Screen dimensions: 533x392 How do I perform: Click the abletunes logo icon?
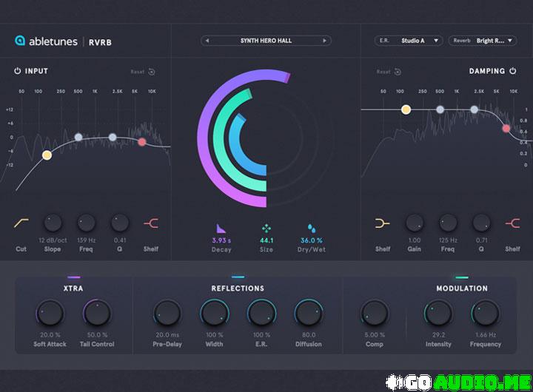point(20,41)
